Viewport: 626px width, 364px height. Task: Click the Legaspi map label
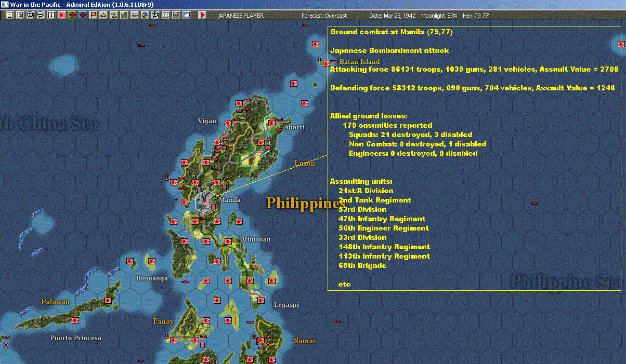coord(286,305)
